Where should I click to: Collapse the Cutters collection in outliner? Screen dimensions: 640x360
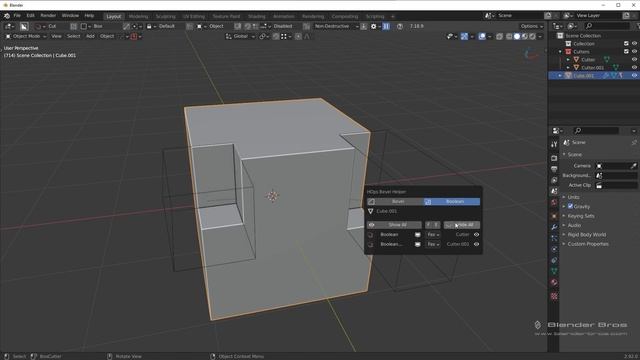[x=560, y=51]
